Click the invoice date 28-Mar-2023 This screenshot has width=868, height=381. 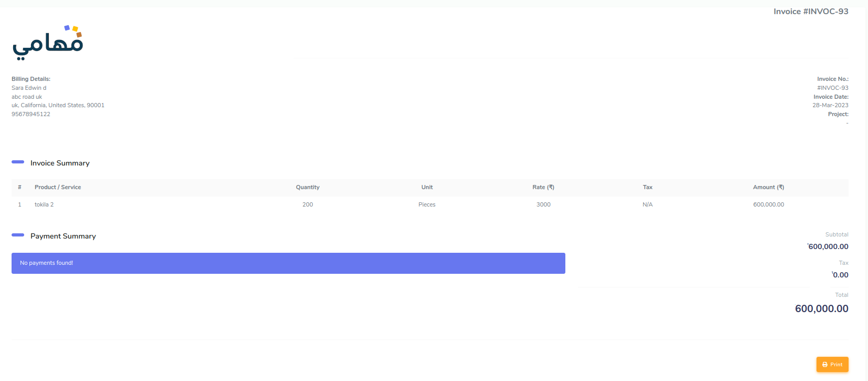[830, 105]
